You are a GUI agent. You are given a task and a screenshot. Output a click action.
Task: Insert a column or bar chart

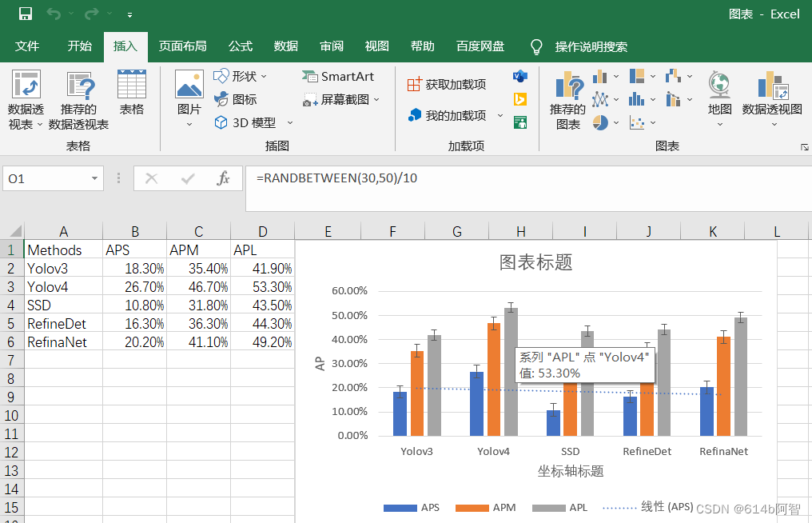click(605, 77)
